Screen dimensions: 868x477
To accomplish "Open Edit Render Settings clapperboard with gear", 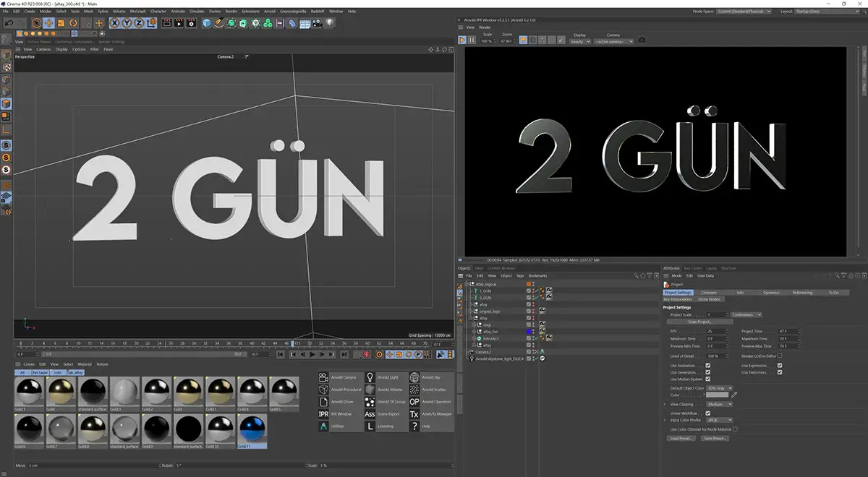I will [x=191, y=22].
